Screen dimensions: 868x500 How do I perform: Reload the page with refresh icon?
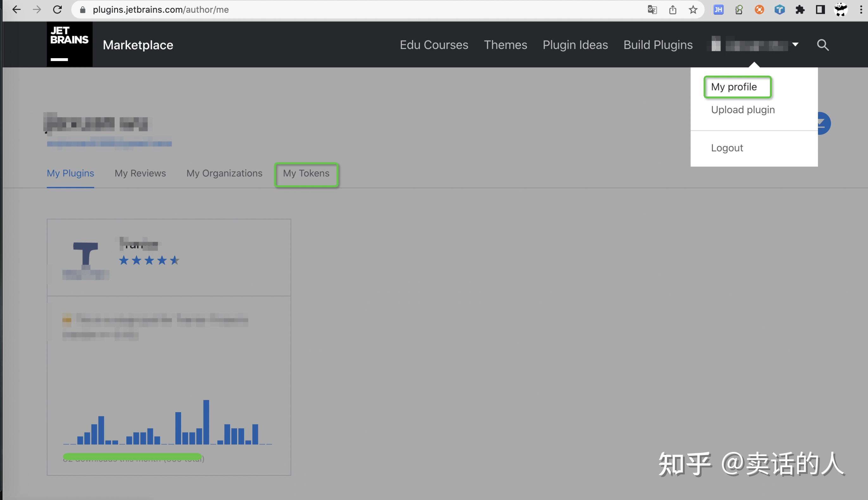tap(57, 9)
